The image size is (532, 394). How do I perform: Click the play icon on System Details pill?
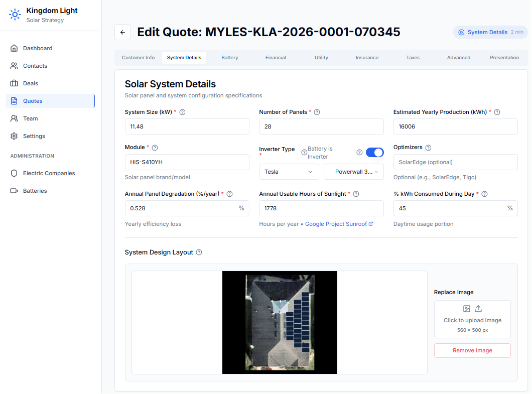point(461,32)
